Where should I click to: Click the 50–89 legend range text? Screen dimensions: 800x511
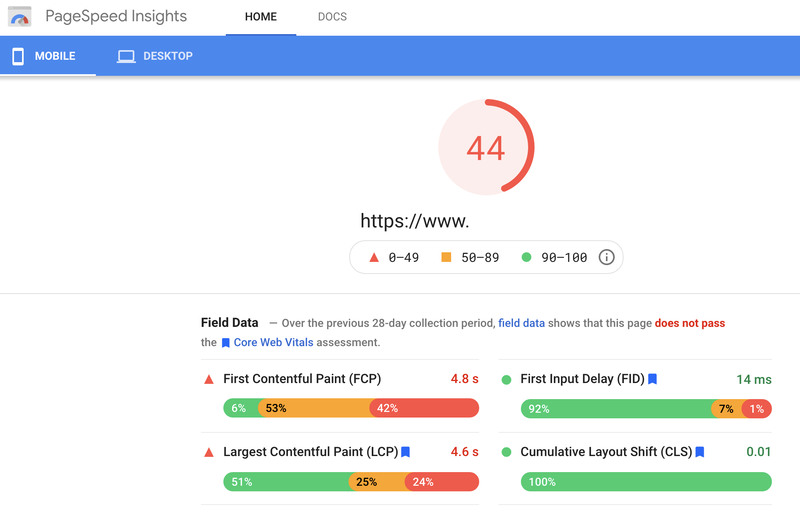tap(480, 258)
